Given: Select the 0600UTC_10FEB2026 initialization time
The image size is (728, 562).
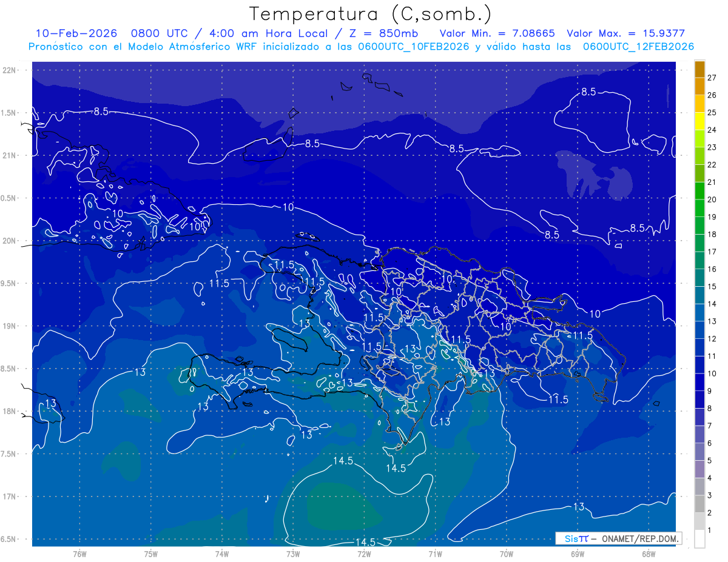Looking at the screenshot, I should [413, 47].
